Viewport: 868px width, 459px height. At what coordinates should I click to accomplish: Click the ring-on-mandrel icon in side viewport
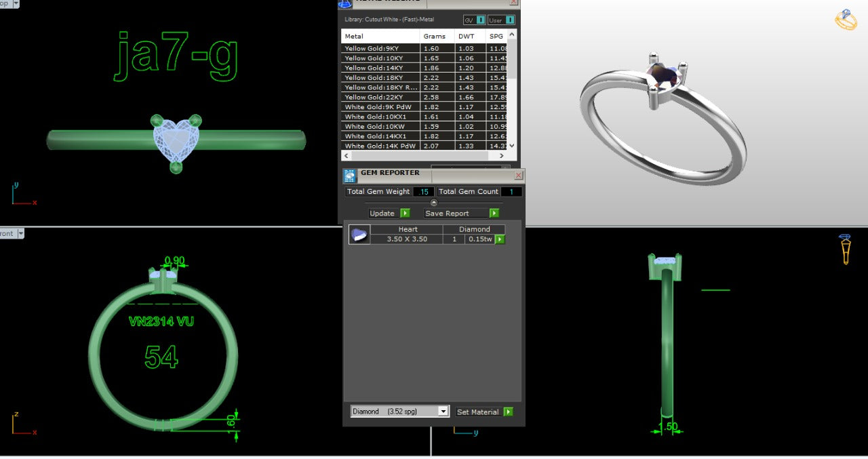pyautogui.click(x=845, y=250)
